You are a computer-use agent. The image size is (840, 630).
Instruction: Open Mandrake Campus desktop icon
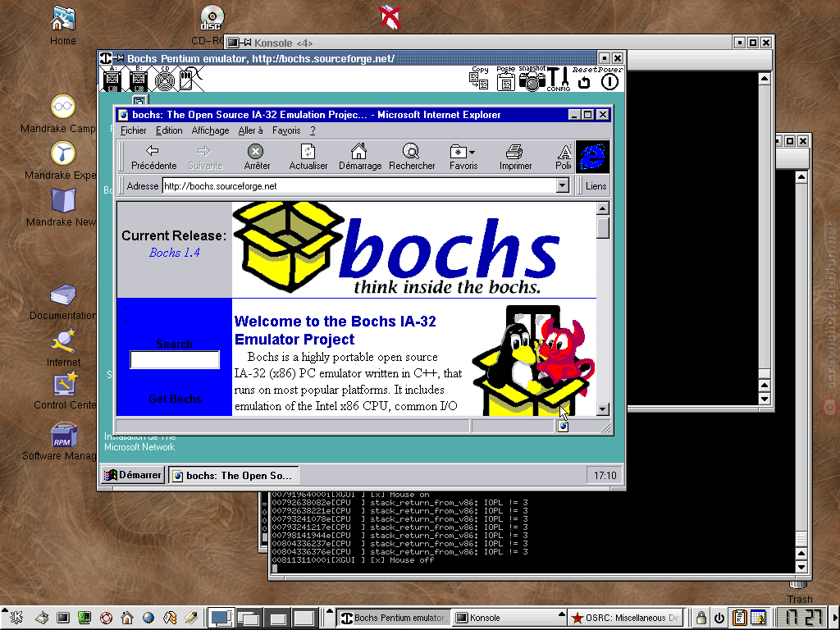[x=62, y=113]
